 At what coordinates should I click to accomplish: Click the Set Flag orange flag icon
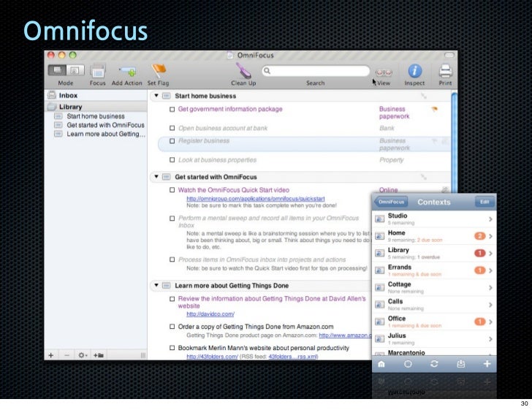tap(159, 72)
